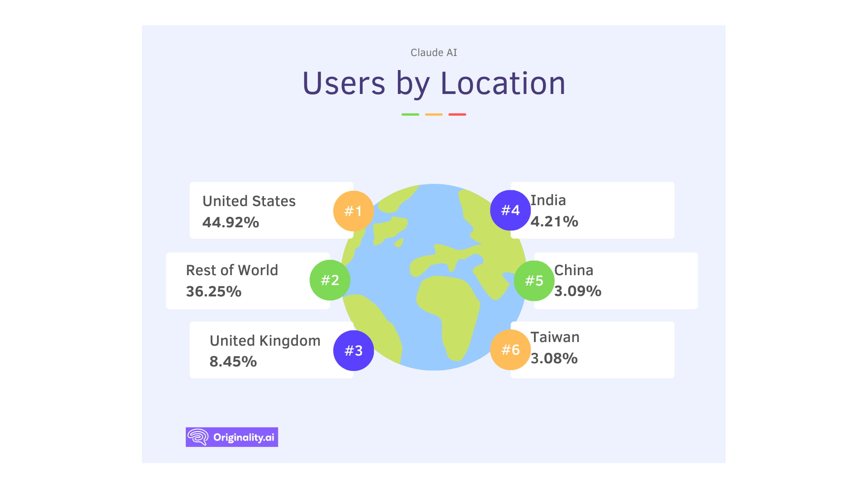Click the Rest of World label
This screenshot has height=488, width=868.
pyautogui.click(x=231, y=270)
